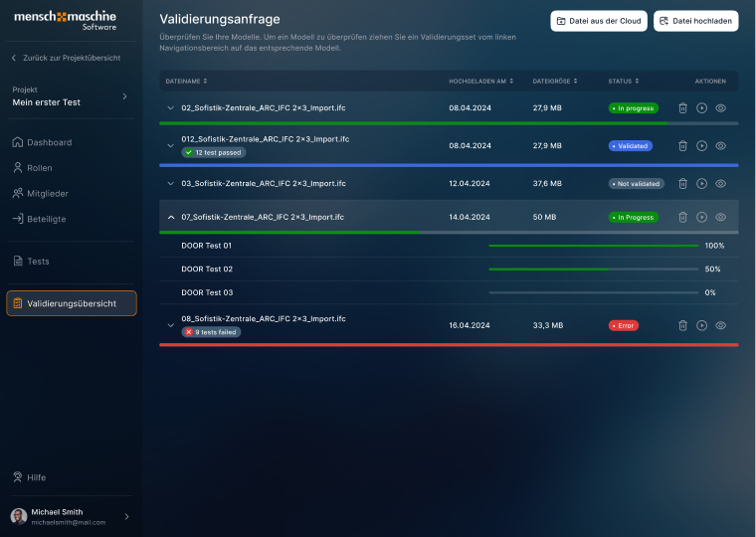Open the Projekt Mein erster Test selector
The height and width of the screenshot is (537, 756).
[x=71, y=96]
